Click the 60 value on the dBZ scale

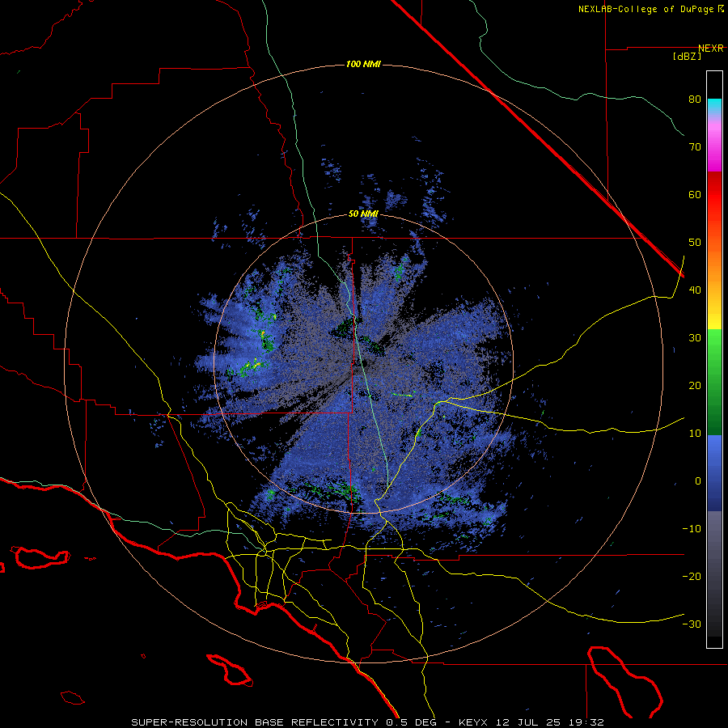pyautogui.click(x=695, y=194)
